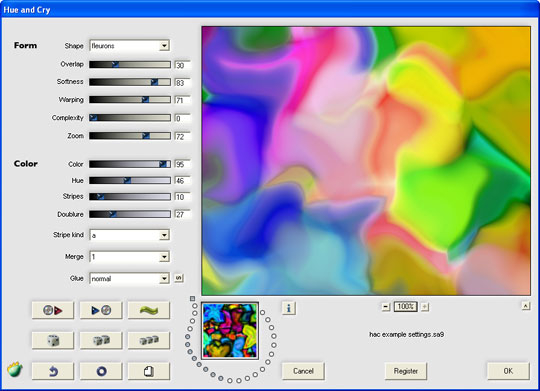Open the Stripe kind dropdown
The height and width of the screenshot is (391, 540).
click(129, 235)
